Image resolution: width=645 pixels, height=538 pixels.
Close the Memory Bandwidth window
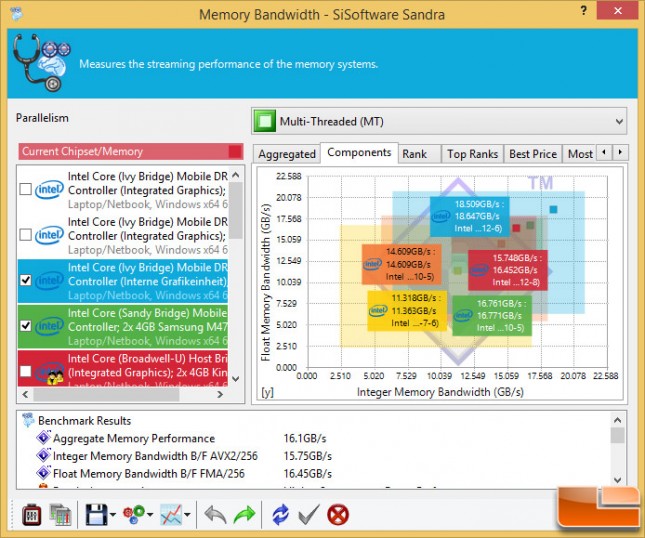(x=617, y=11)
